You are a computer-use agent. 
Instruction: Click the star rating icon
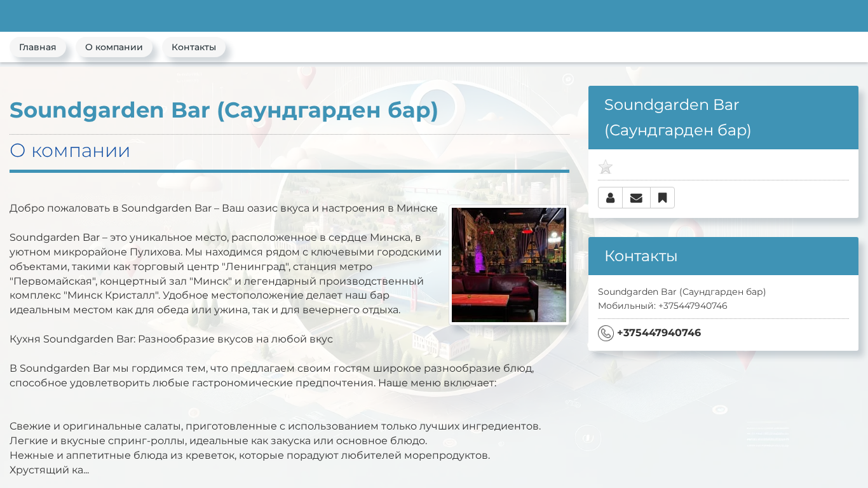click(606, 167)
